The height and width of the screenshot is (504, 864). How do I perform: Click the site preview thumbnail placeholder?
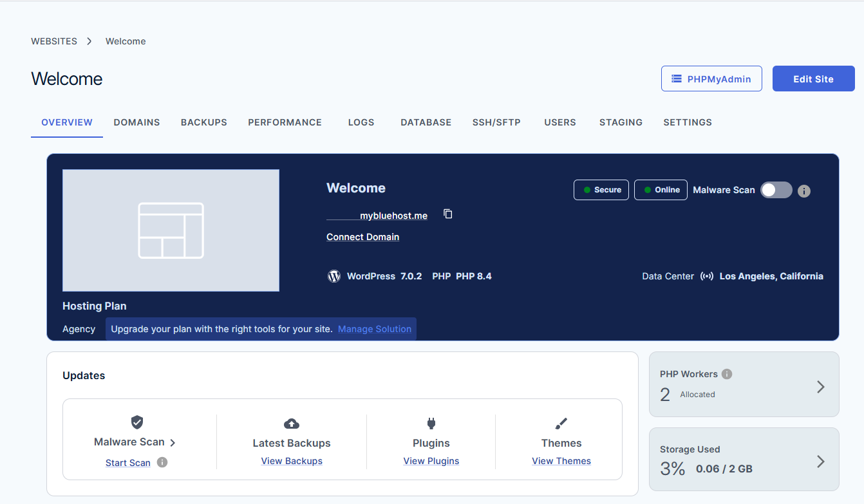pyautogui.click(x=171, y=230)
